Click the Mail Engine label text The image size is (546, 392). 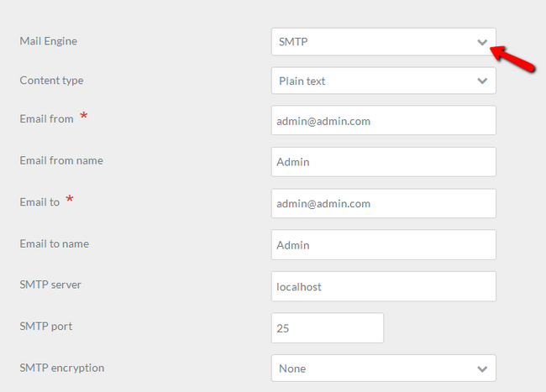tap(54, 41)
